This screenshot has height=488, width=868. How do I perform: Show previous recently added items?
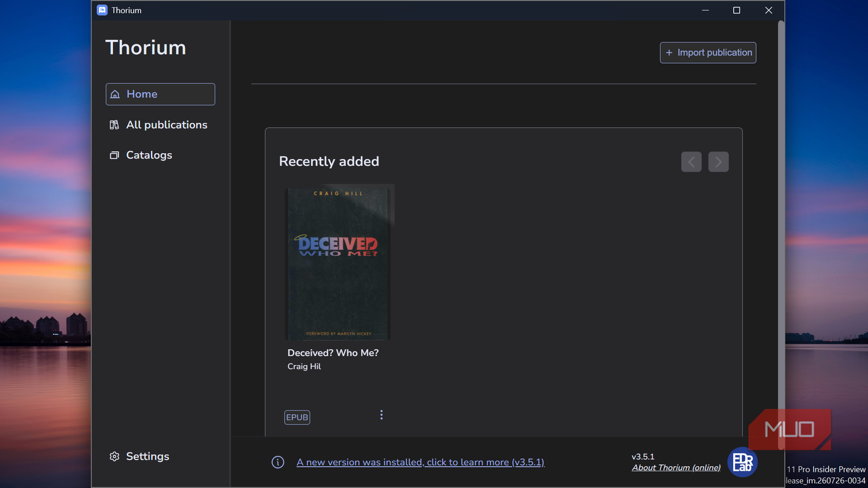[x=692, y=162]
